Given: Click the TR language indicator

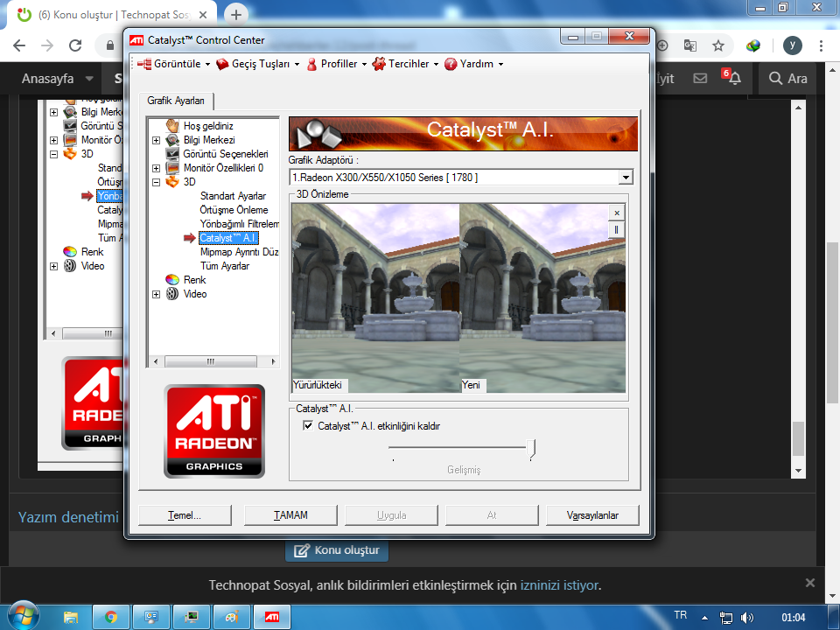Looking at the screenshot, I should (x=681, y=615).
